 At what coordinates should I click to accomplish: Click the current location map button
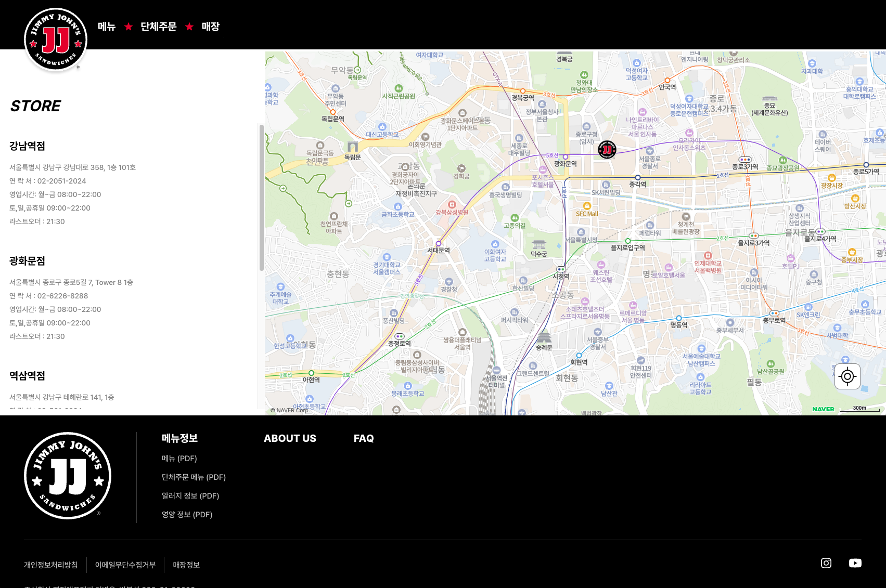coord(848,376)
